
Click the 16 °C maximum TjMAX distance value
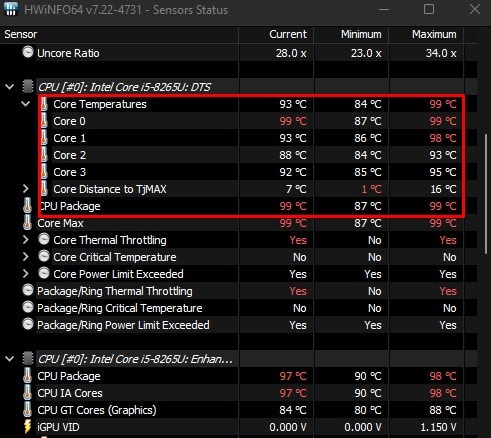443,189
